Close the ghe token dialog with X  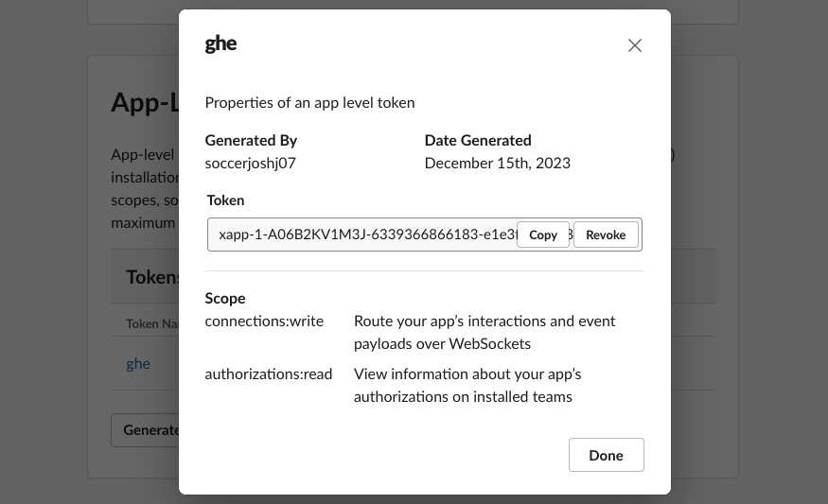tap(635, 45)
